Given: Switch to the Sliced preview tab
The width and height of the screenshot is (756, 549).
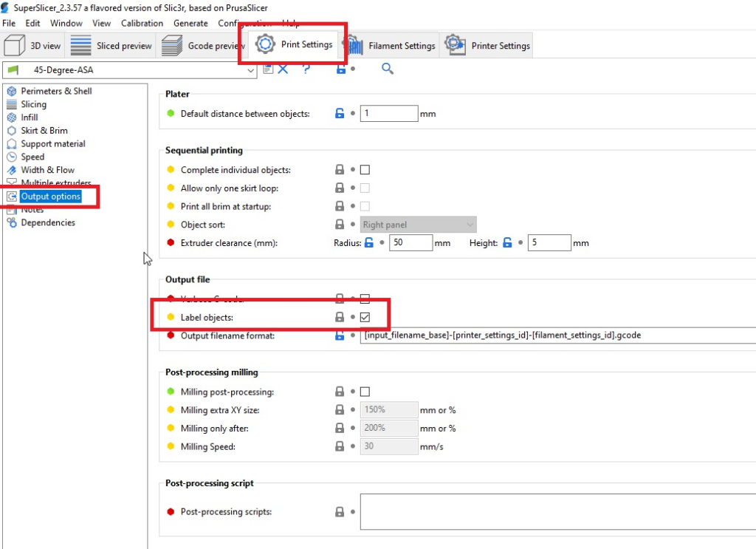Looking at the screenshot, I should click(x=111, y=45).
